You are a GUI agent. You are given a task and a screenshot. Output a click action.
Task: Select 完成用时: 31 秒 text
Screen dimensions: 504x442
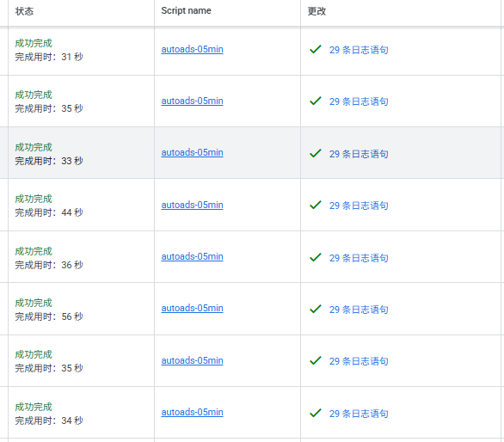pos(49,57)
